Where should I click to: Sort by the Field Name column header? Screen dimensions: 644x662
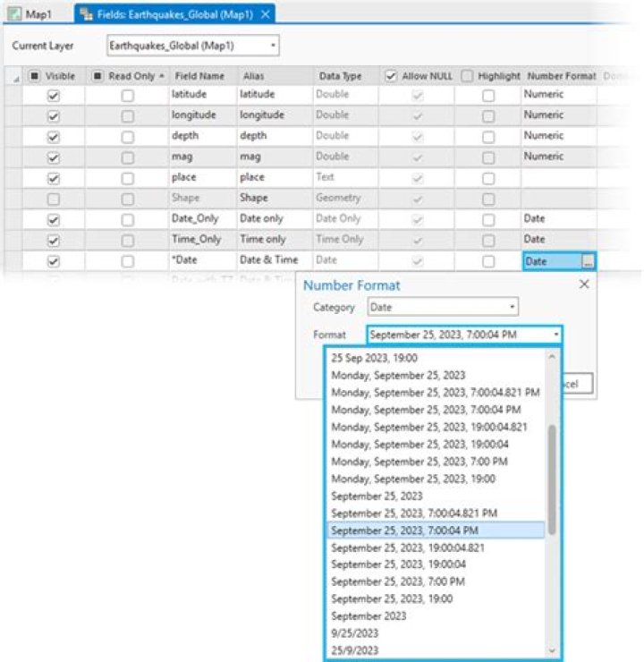coord(199,76)
